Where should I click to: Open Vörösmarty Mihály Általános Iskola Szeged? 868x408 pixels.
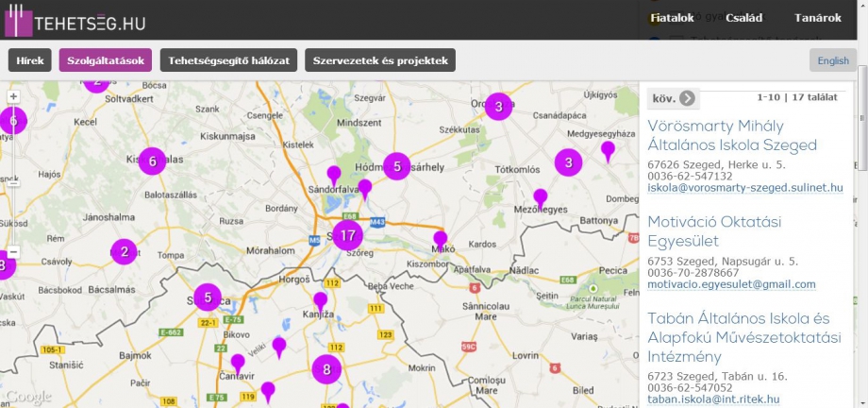tap(732, 136)
